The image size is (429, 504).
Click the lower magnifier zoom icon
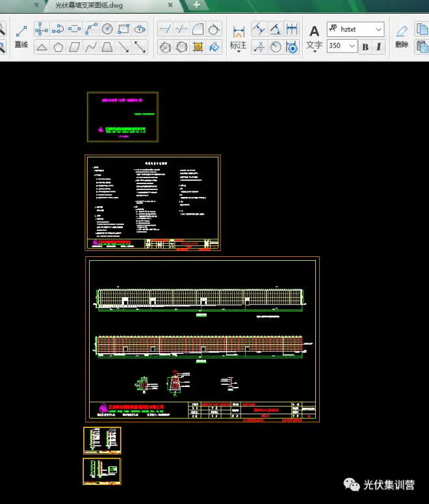tap(2, 47)
